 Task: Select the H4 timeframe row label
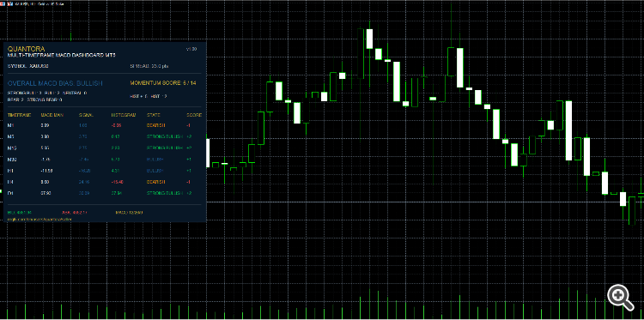click(10, 182)
